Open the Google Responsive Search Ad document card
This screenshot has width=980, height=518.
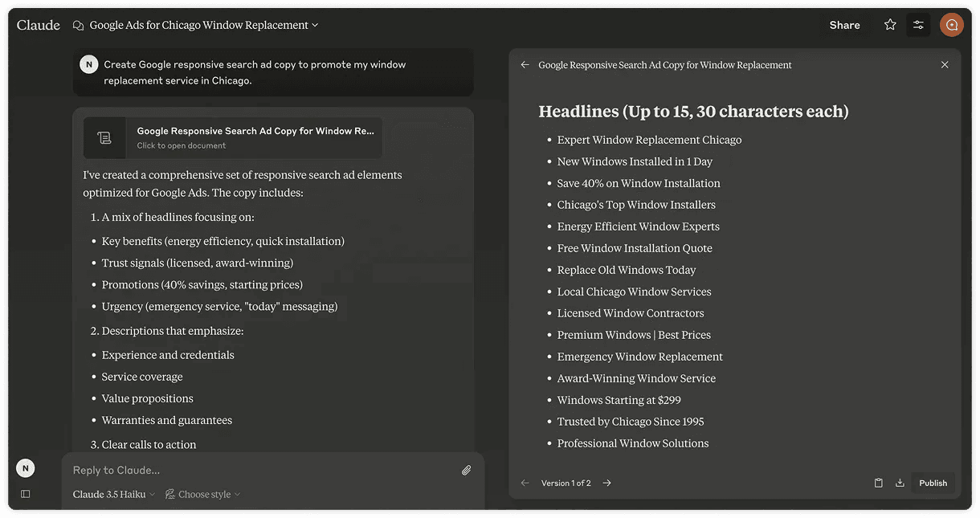click(x=233, y=137)
